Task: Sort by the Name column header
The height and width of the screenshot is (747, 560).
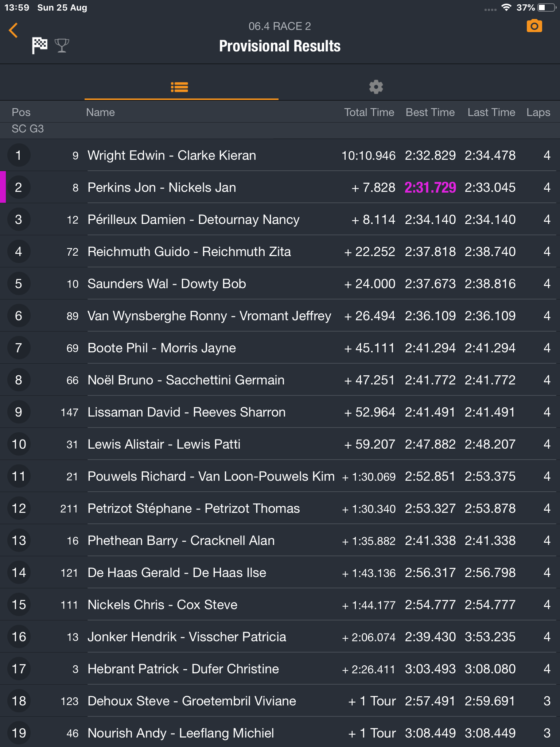Action: 100,112
